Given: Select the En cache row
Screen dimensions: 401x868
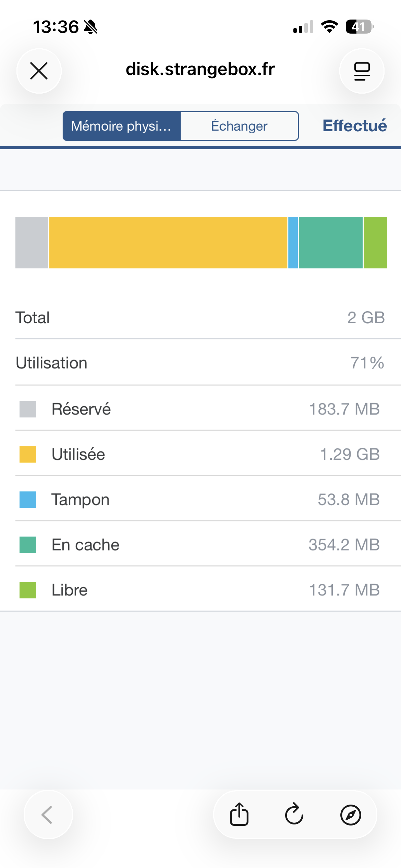Looking at the screenshot, I should (x=200, y=545).
